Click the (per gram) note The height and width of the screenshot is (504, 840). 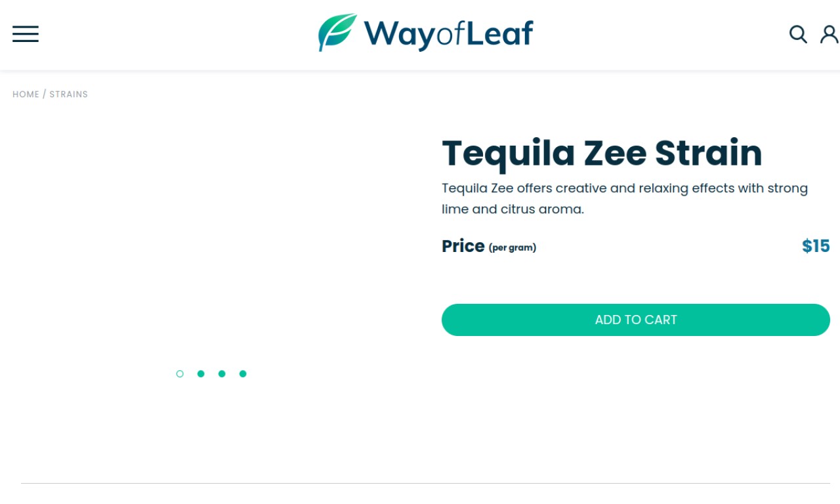513,247
